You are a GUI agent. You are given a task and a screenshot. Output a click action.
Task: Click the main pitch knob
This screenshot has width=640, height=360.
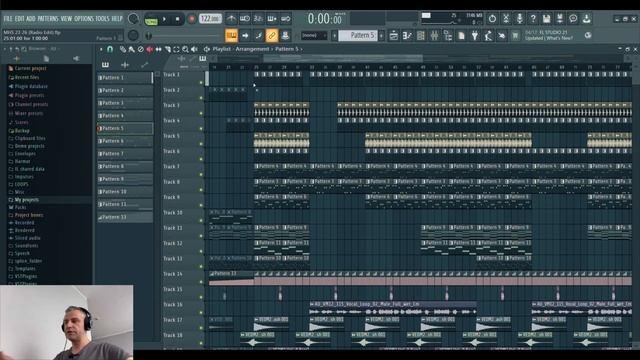click(133, 36)
